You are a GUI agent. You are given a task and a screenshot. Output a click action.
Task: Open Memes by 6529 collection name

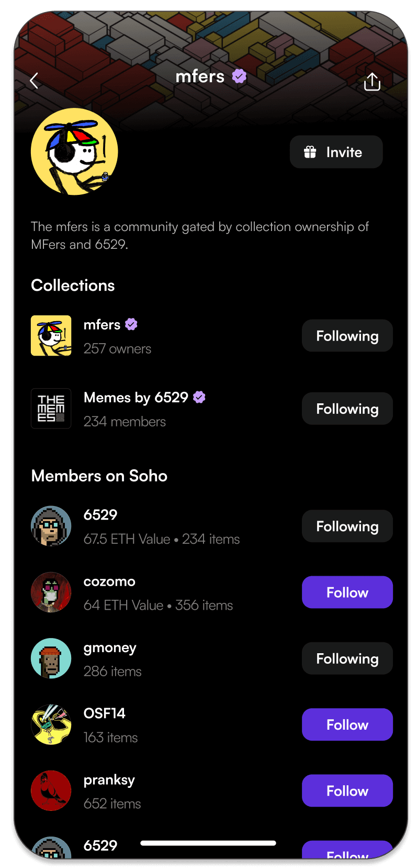pyautogui.click(x=136, y=398)
